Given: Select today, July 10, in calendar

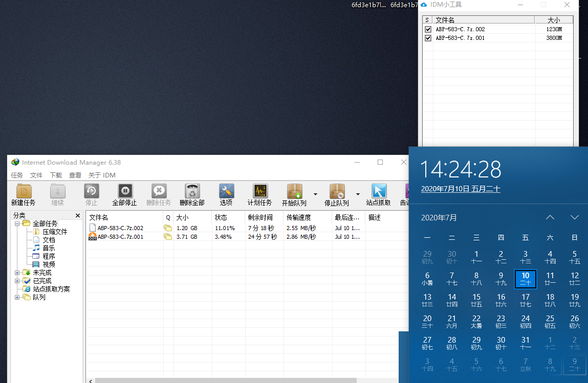Looking at the screenshot, I should pos(526,279).
